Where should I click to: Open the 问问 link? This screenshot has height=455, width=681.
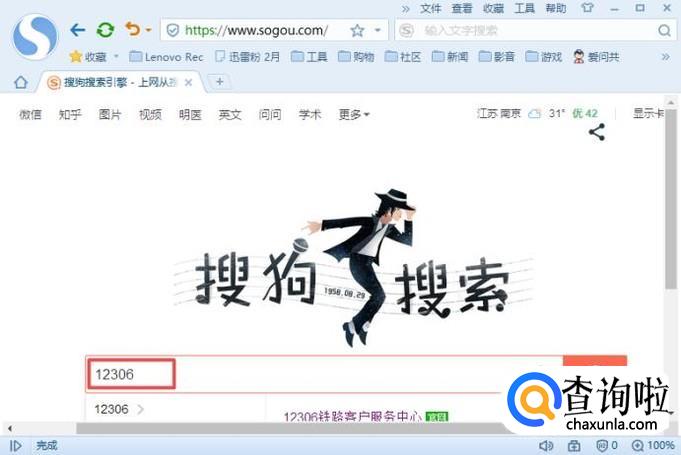click(x=270, y=114)
